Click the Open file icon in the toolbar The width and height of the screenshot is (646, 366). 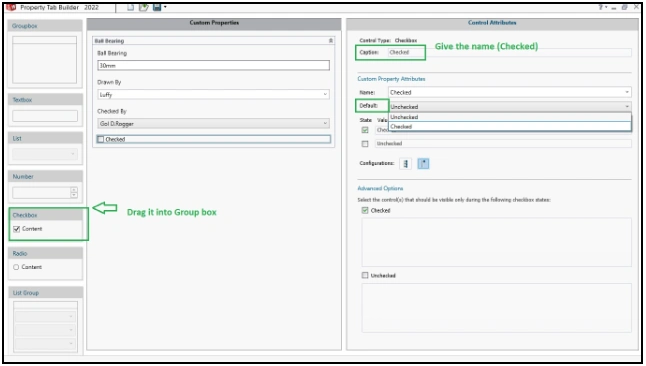pyautogui.click(x=143, y=7)
